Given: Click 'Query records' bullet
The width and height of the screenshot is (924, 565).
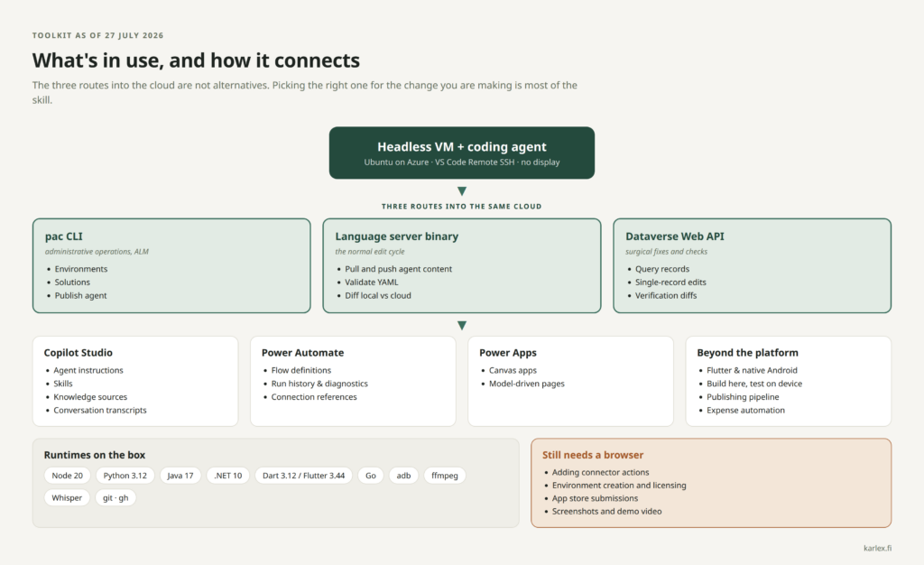Looking at the screenshot, I should pyautogui.click(x=662, y=269).
